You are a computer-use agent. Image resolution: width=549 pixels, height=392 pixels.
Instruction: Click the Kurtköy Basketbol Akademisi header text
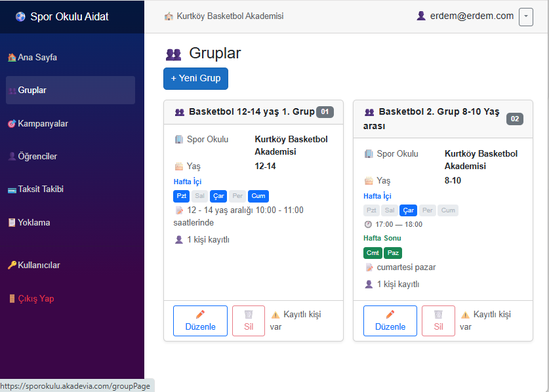(x=230, y=16)
